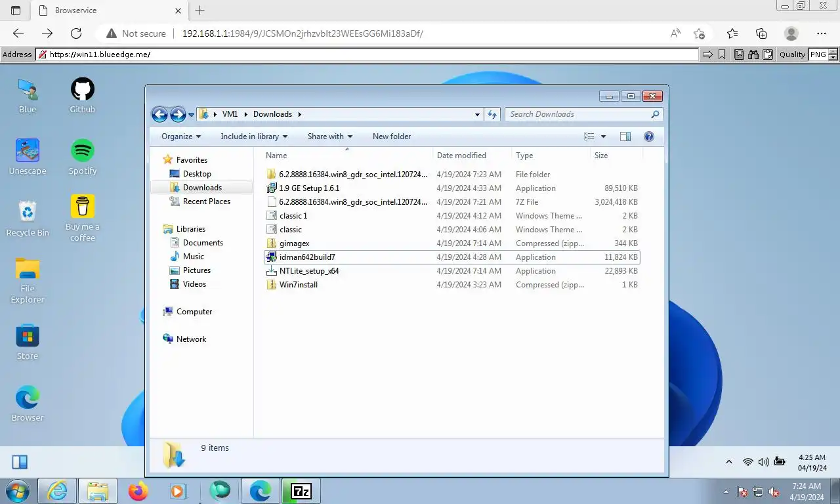Open the Spotify desktop icon

click(83, 157)
